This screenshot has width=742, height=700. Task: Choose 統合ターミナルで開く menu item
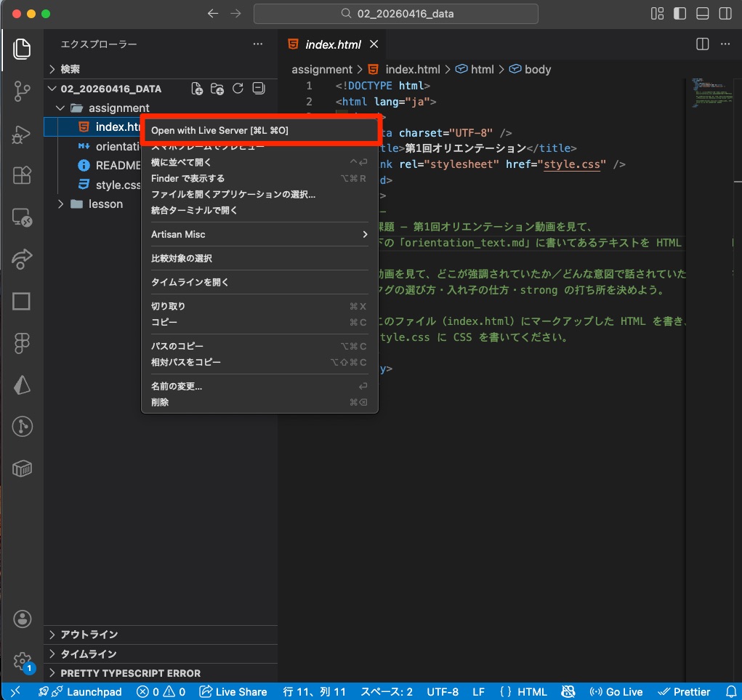pos(259,210)
